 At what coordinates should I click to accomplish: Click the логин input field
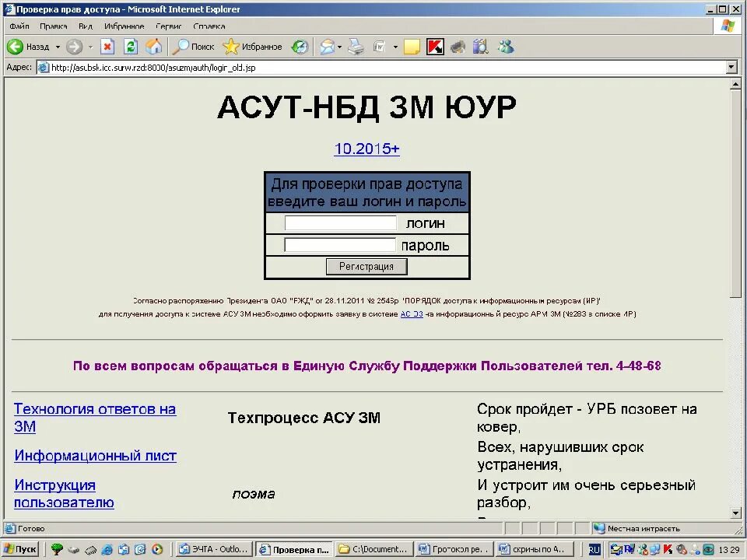(x=340, y=223)
